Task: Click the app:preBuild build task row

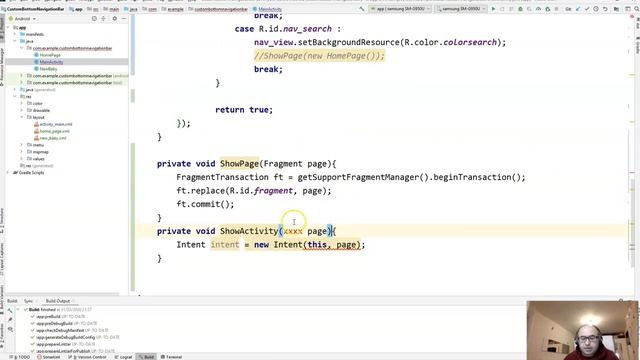Action: [60, 316]
